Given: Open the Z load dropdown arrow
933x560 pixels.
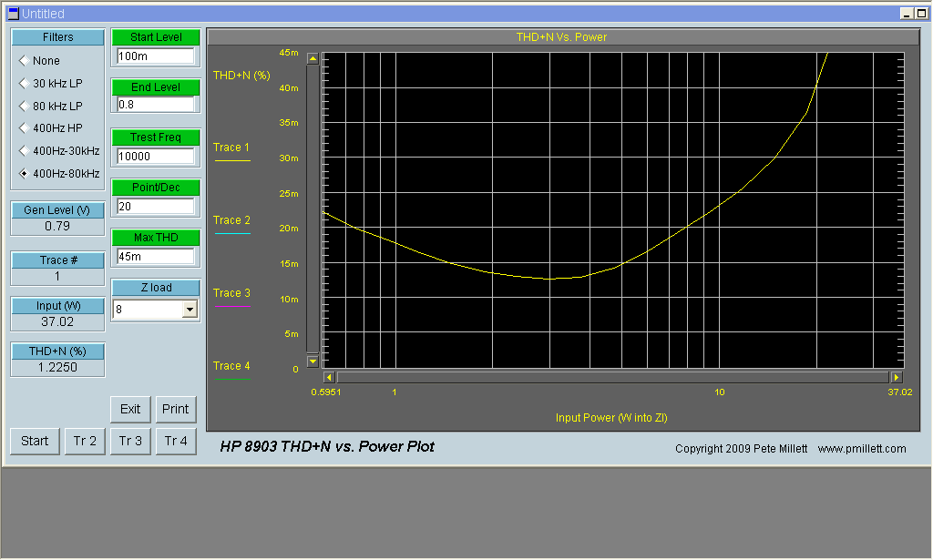Looking at the screenshot, I should click(190, 309).
